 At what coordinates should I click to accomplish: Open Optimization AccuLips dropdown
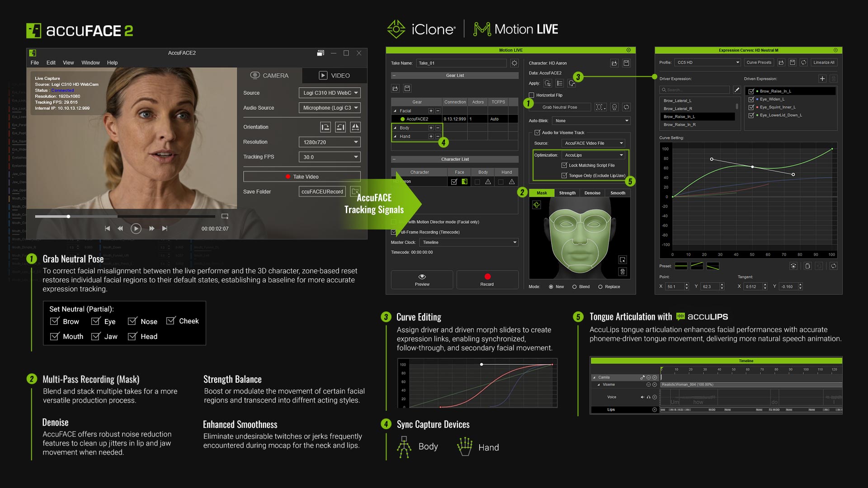pyautogui.click(x=594, y=155)
